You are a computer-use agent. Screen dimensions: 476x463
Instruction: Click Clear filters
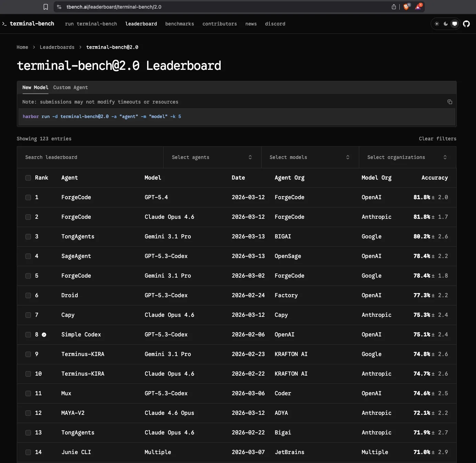tap(438, 139)
